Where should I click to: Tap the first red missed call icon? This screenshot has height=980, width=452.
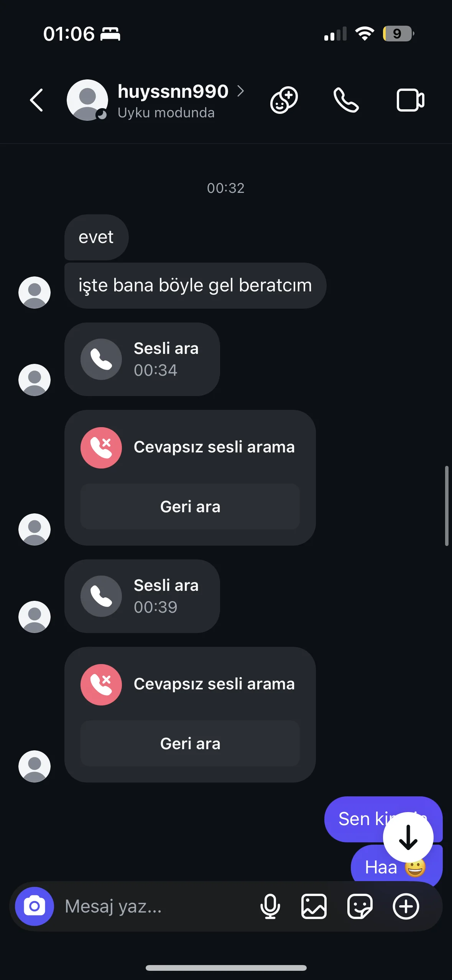[101, 448]
